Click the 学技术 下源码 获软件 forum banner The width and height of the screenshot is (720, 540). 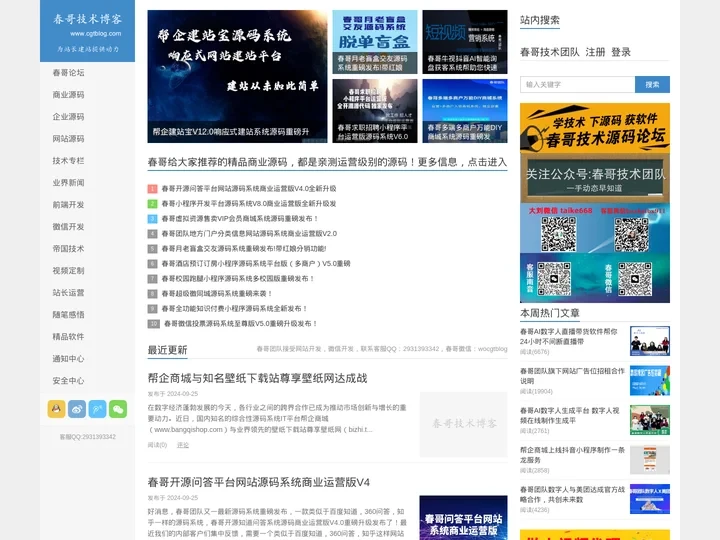(x=595, y=128)
